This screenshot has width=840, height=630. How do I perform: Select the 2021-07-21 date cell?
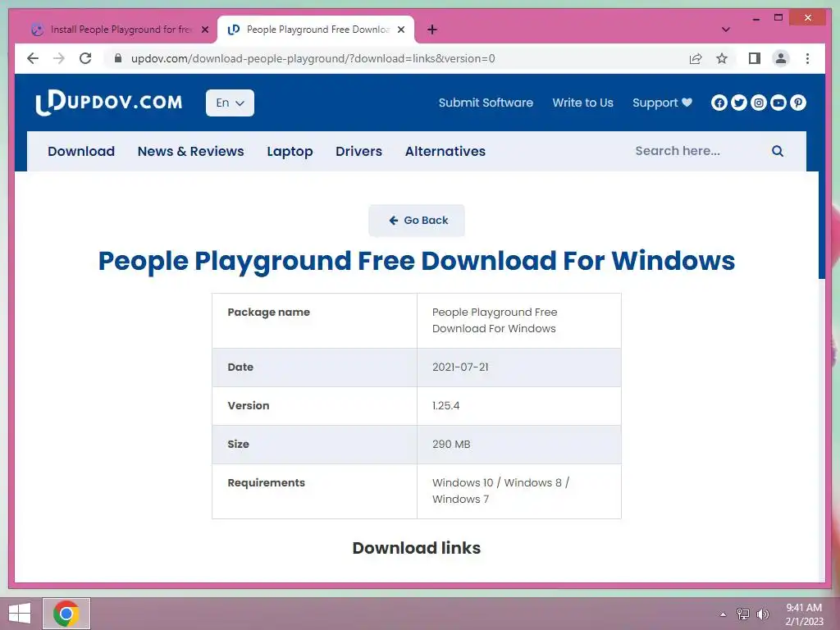tap(519, 367)
